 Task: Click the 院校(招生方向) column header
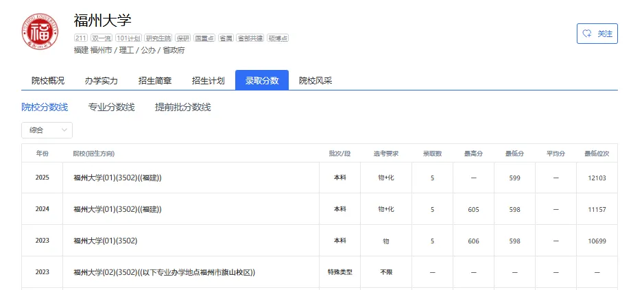(x=94, y=153)
